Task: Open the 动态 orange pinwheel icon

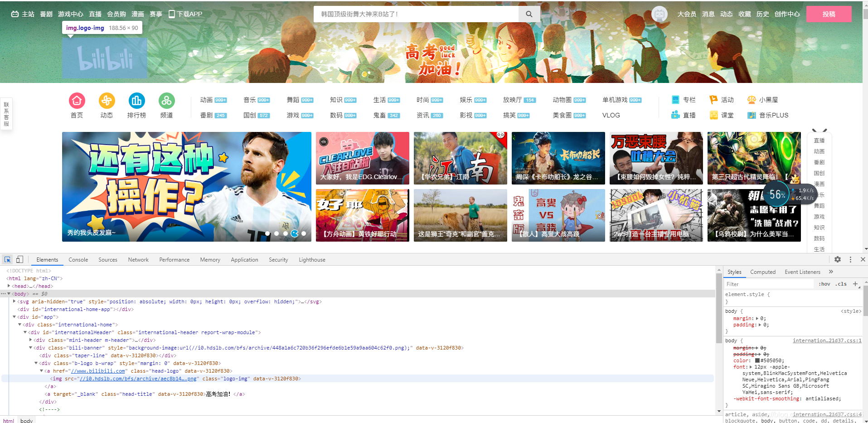Action: tap(107, 101)
